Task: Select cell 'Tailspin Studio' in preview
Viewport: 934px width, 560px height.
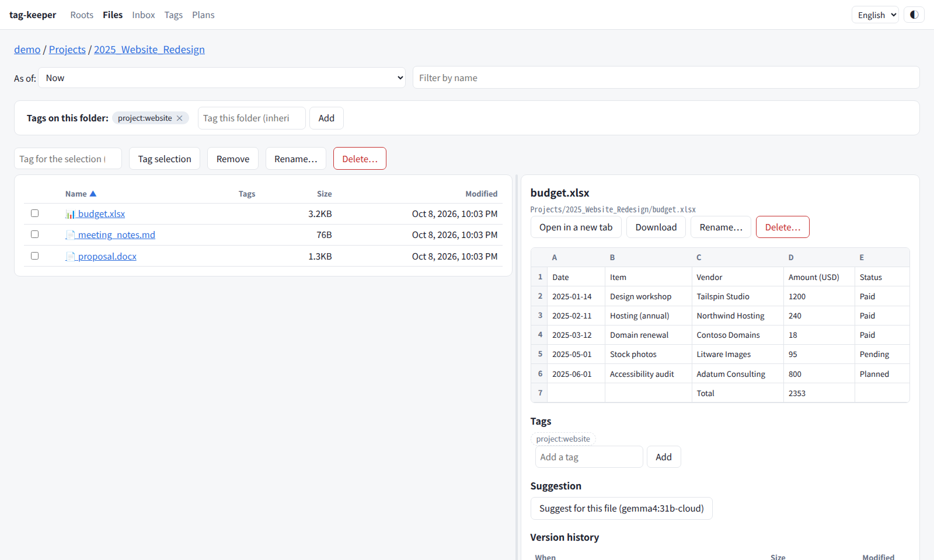Action: point(737,296)
